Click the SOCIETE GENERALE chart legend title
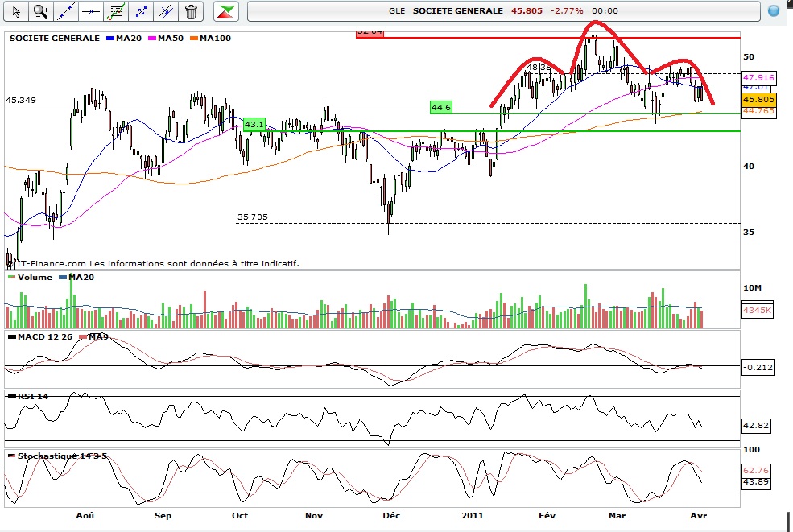793x532 pixels. click(x=55, y=39)
